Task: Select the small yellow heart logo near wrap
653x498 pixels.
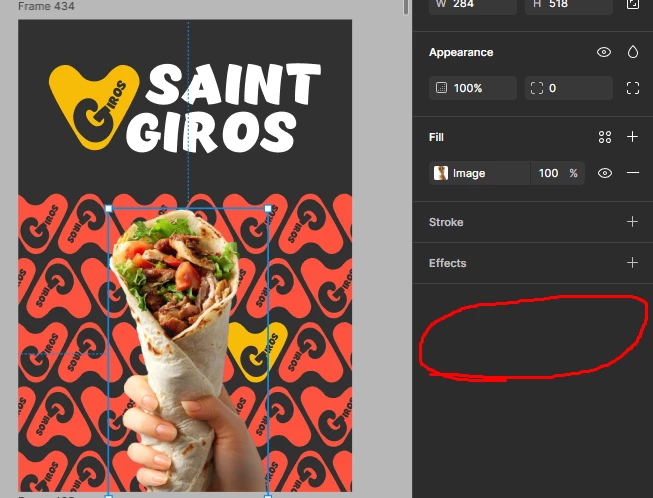Action: [257, 351]
